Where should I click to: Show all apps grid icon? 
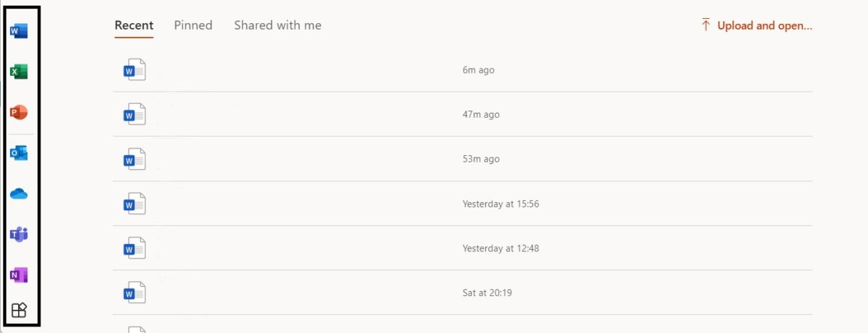pyautogui.click(x=19, y=311)
